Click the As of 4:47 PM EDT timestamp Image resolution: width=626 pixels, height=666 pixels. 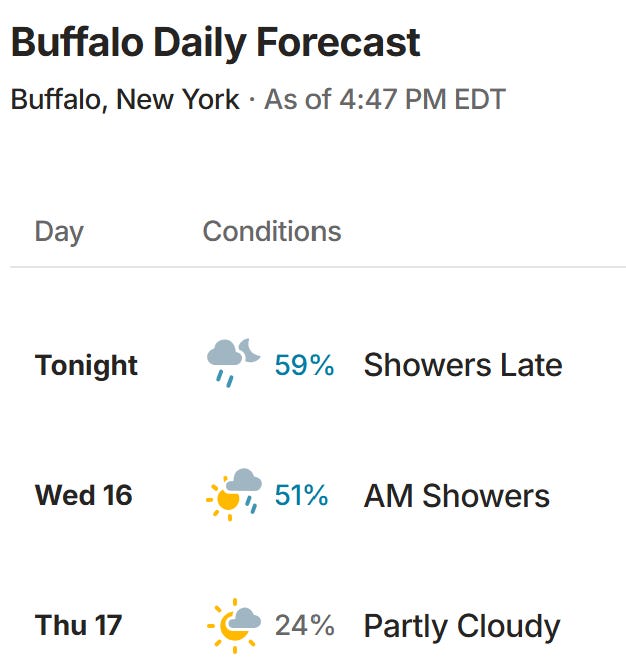(x=385, y=99)
